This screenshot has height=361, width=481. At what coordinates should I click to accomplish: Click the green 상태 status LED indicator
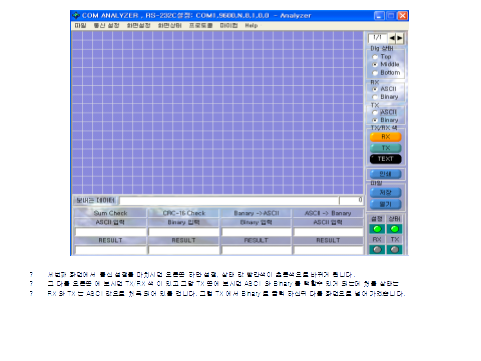(x=394, y=229)
